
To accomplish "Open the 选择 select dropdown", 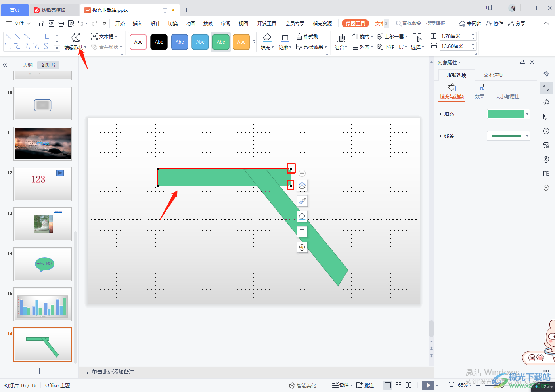I will [x=417, y=47].
